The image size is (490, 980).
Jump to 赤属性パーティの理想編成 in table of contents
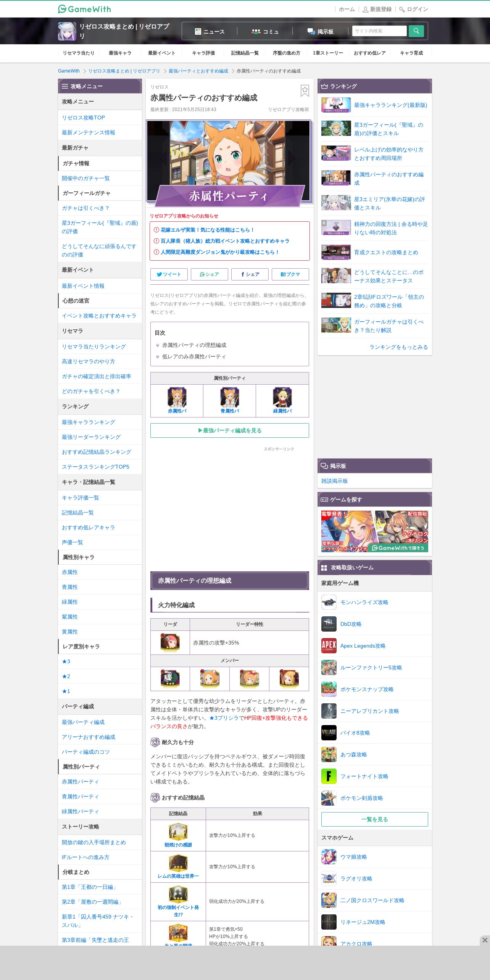coord(194,345)
